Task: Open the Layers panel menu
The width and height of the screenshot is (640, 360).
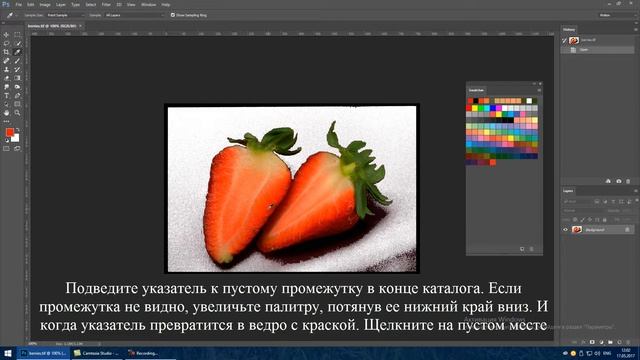Action: pos(636,191)
